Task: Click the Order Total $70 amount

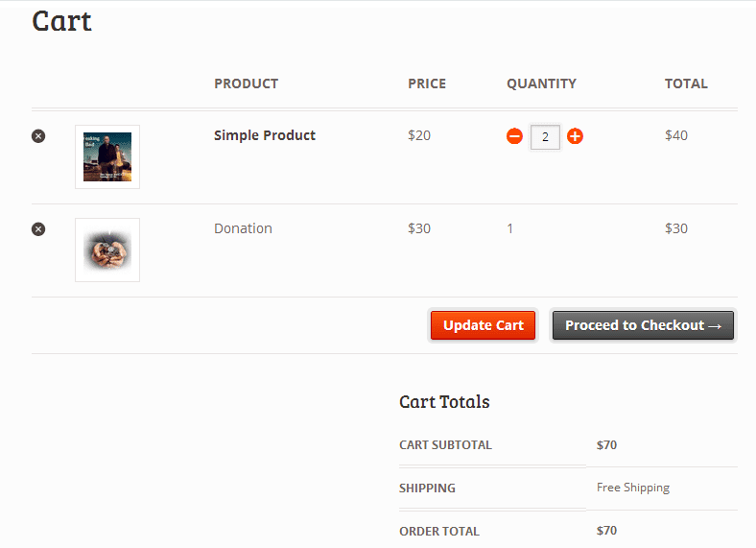Action: pos(606,531)
